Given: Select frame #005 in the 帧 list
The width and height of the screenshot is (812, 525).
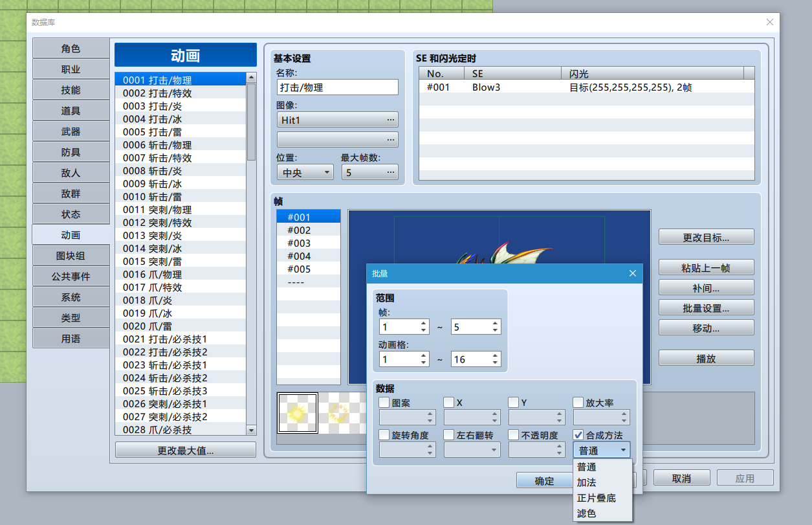Looking at the screenshot, I should click(309, 269).
